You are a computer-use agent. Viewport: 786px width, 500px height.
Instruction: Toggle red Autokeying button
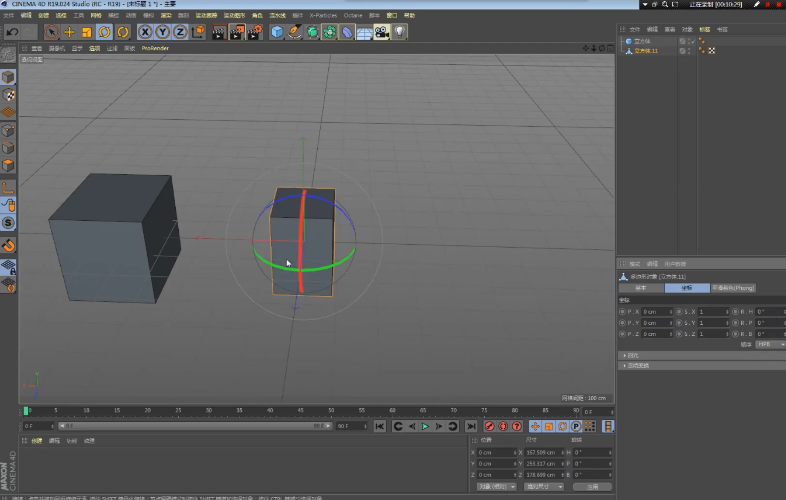503,426
